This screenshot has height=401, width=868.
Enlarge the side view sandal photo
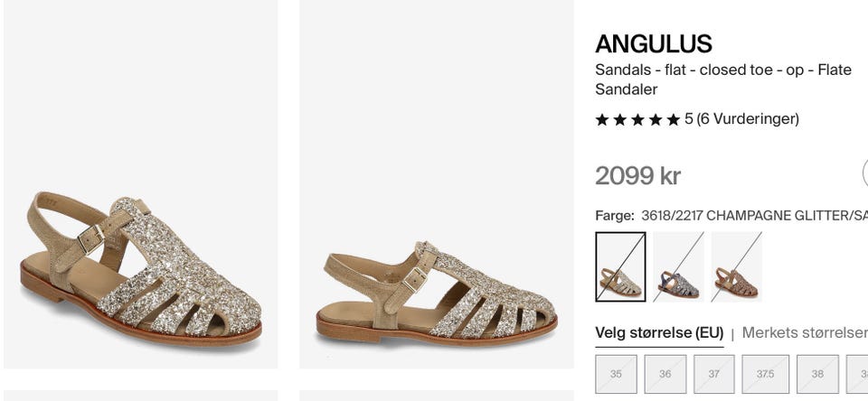click(x=437, y=184)
